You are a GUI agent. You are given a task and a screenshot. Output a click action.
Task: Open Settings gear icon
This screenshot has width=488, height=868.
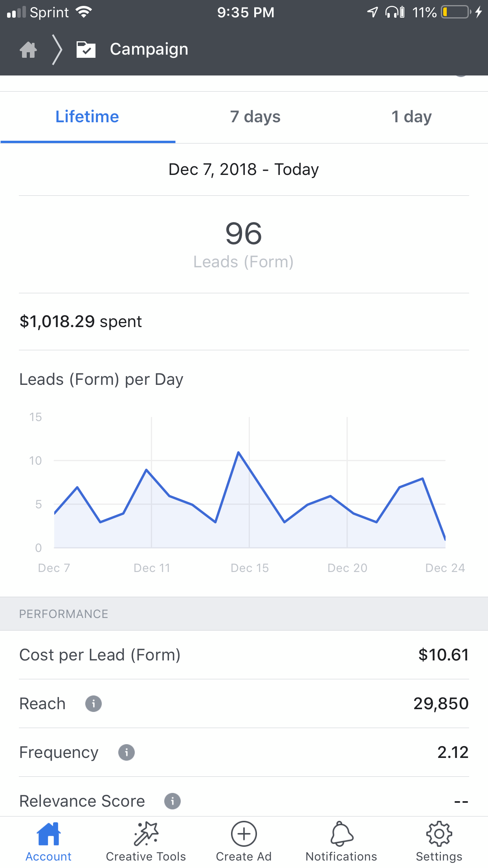439,833
